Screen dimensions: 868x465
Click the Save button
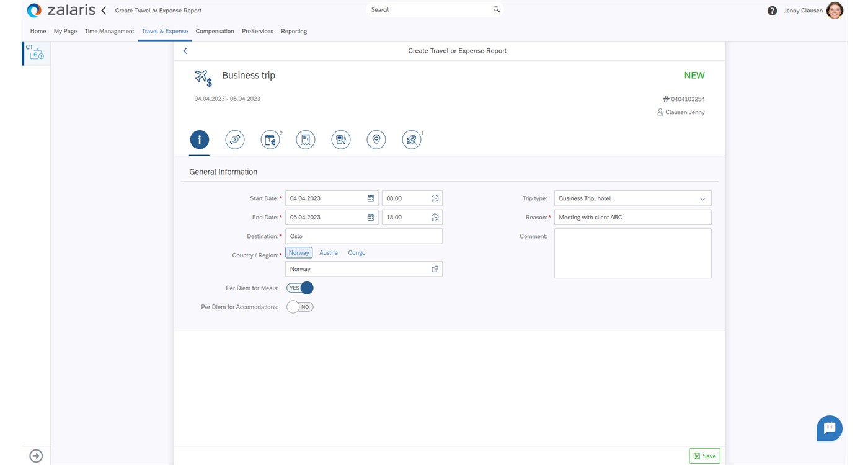coord(704,456)
